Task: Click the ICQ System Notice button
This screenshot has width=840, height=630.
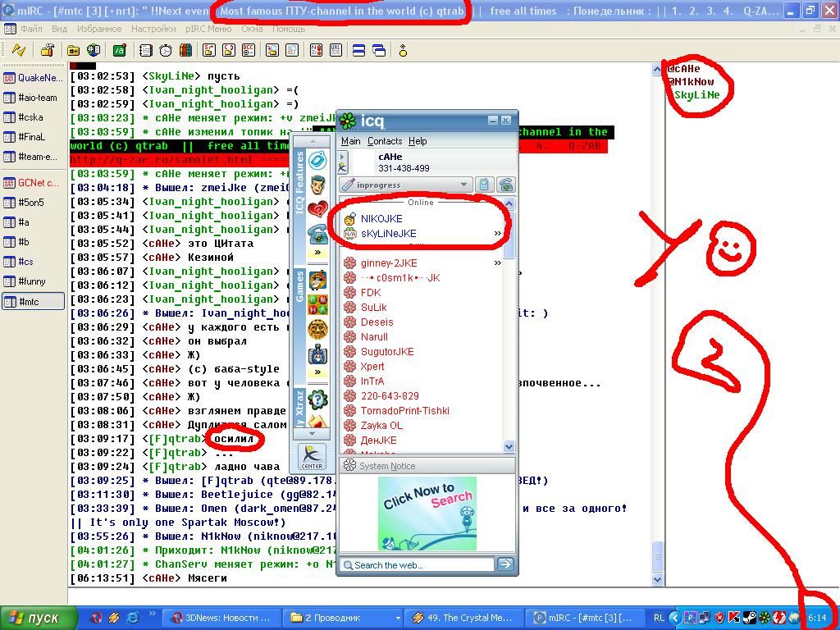Action: click(x=427, y=466)
